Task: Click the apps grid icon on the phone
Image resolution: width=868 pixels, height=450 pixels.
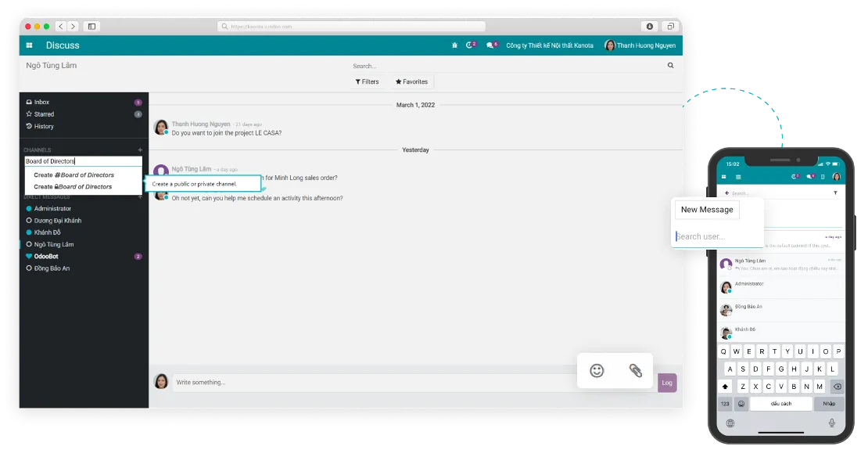Action: tap(723, 177)
